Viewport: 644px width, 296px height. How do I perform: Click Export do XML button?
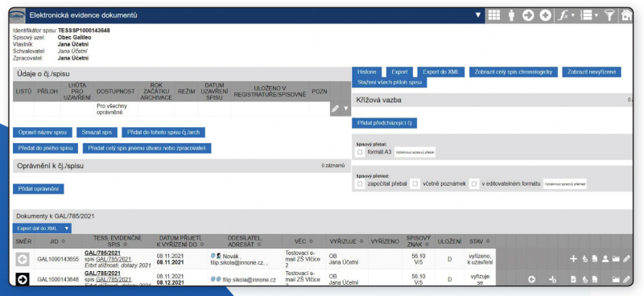coord(440,72)
